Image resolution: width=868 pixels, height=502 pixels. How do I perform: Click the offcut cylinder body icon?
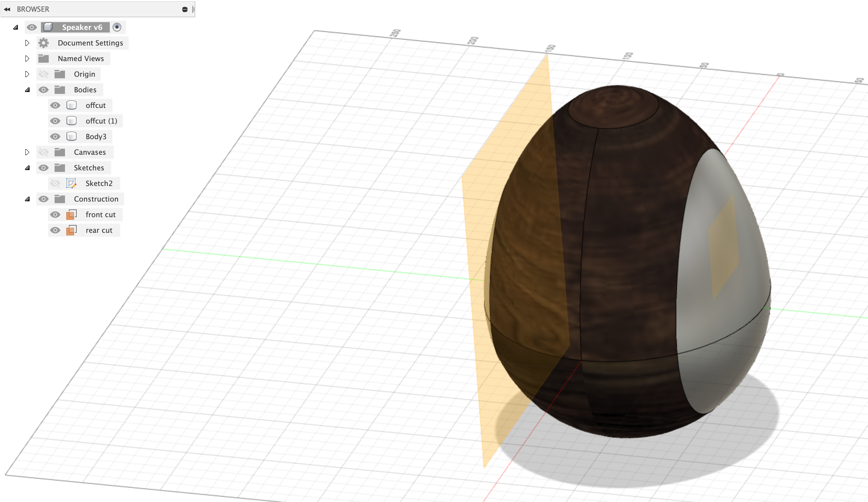pos(72,105)
